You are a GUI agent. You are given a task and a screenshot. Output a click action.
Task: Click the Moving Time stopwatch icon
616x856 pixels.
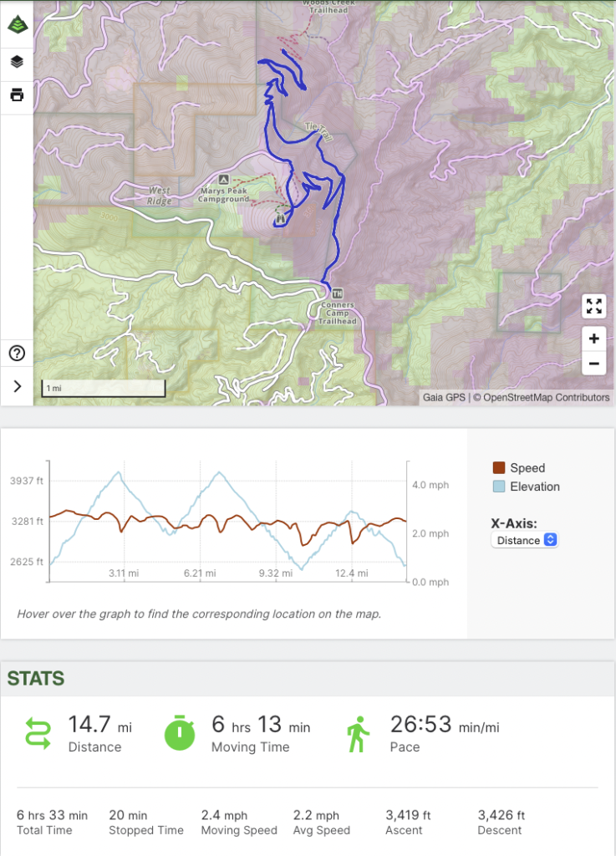(180, 732)
